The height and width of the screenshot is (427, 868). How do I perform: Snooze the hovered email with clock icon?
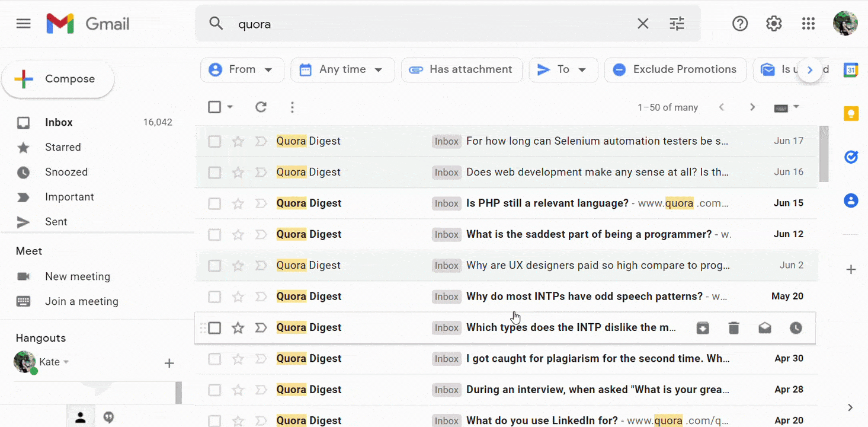[x=796, y=328]
